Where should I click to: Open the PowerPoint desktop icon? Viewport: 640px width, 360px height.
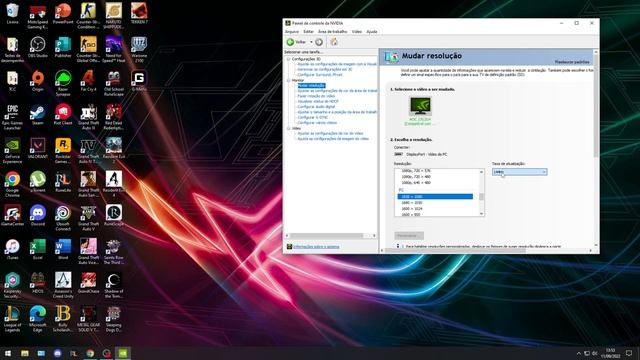coord(63,14)
